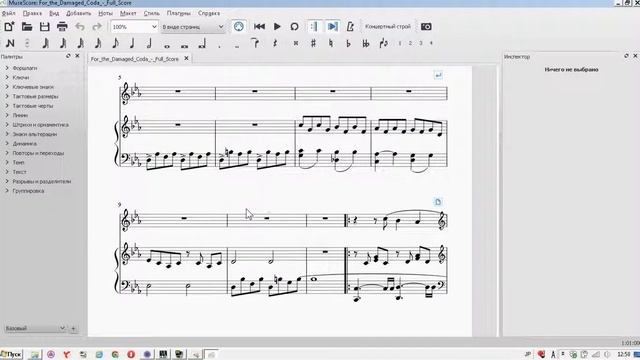
Task: Rewind playback to the start
Action: pyautogui.click(x=259, y=27)
